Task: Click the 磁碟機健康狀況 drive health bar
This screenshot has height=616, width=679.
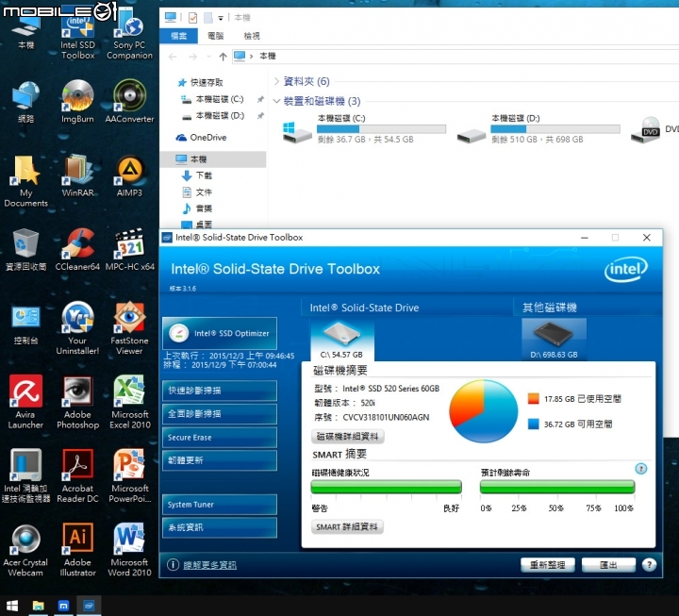Action: click(387, 487)
